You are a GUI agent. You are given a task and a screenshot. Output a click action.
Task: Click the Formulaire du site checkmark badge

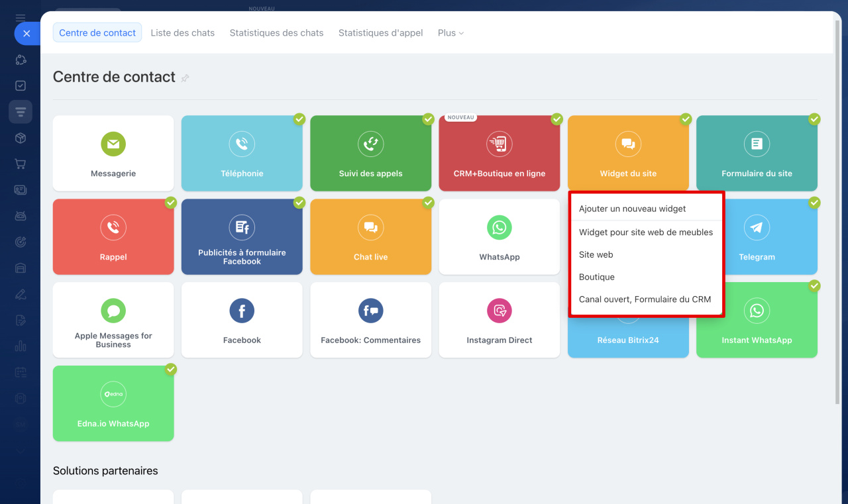pyautogui.click(x=814, y=119)
